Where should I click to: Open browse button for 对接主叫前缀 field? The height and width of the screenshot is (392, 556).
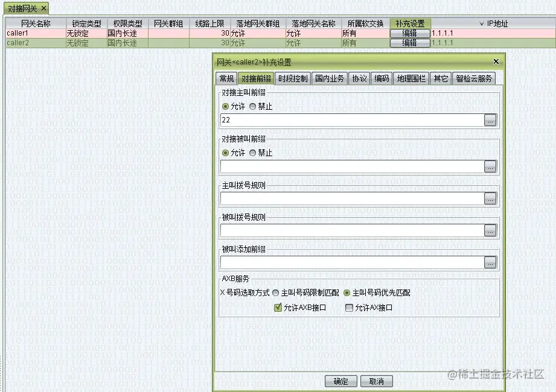click(490, 120)
